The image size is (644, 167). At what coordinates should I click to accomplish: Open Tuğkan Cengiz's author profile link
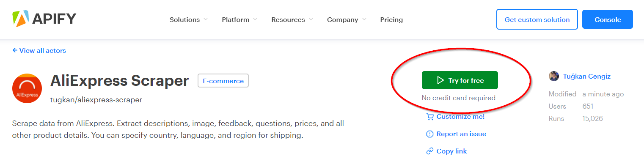(587, 77)
